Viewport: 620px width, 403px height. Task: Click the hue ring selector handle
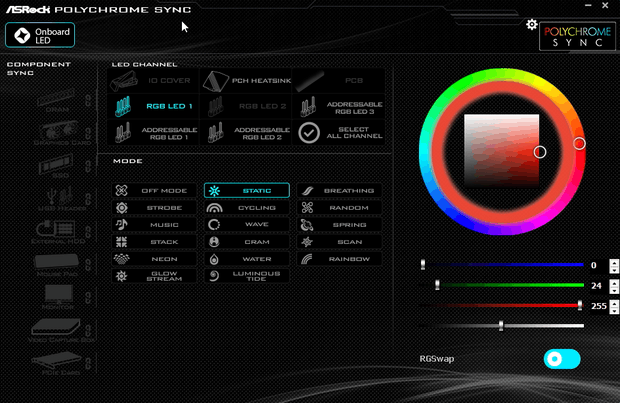pyautogui.click(x=579, y=144)
